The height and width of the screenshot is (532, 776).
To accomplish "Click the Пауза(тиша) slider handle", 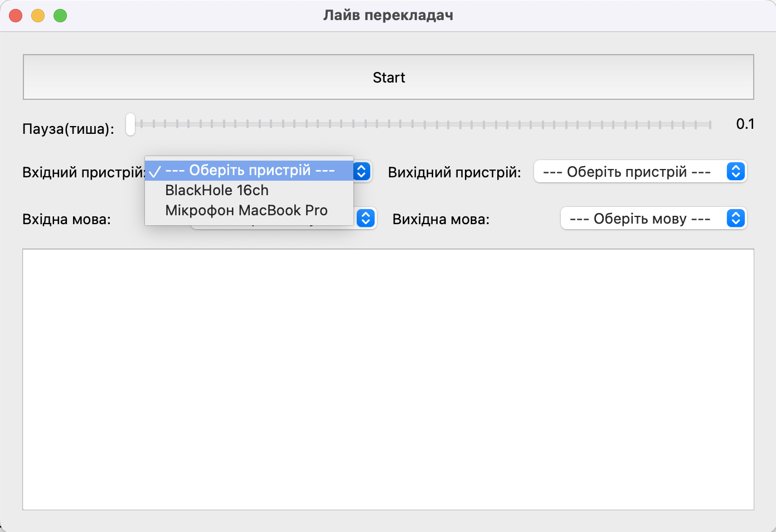I will pos(130,124).
